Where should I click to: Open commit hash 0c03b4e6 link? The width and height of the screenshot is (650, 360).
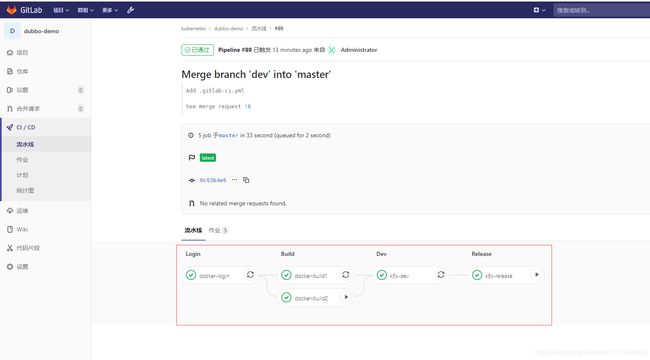click(x=213, y=180)
